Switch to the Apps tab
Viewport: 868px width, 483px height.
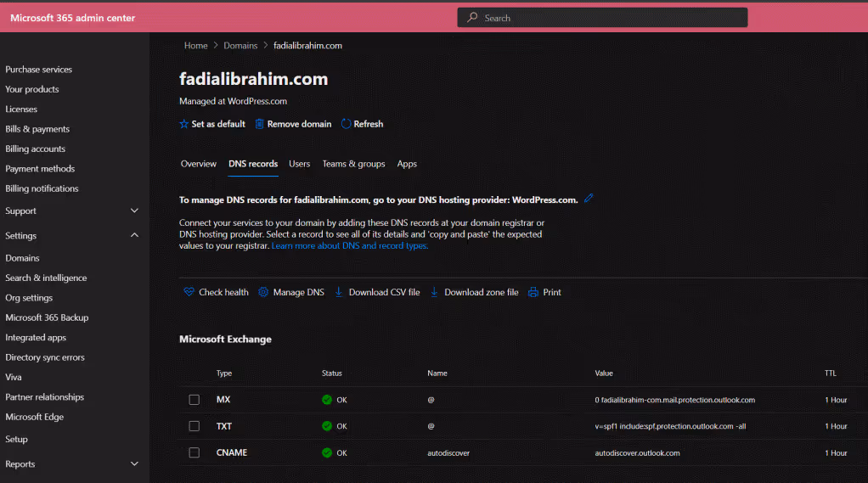pos(407,164)
